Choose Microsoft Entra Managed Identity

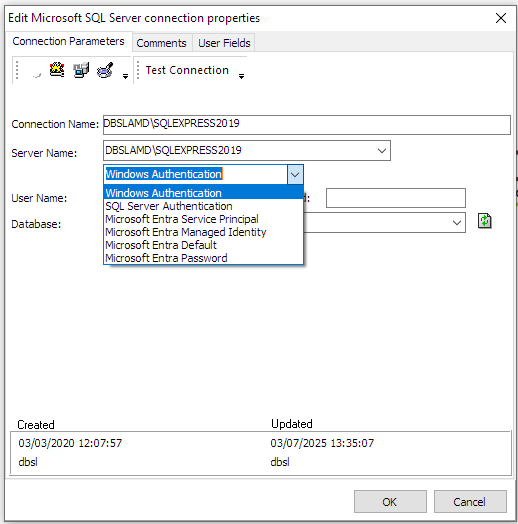coord(204,232)
